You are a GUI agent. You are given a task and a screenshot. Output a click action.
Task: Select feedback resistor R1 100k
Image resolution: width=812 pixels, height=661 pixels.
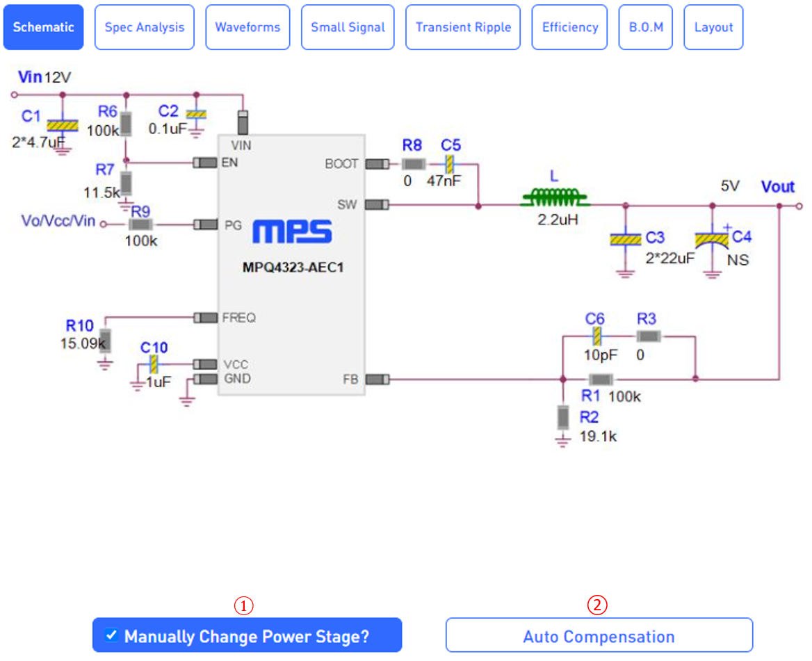pos(599,380)
